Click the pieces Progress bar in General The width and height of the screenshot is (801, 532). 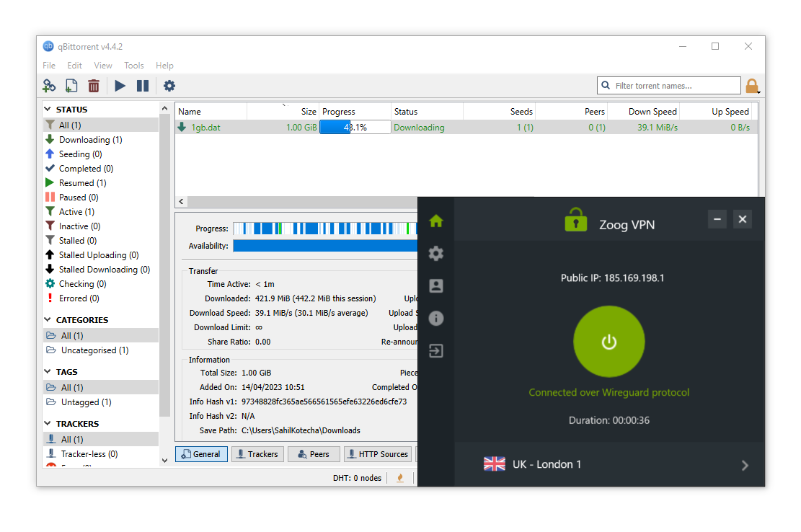pos(325,229)
